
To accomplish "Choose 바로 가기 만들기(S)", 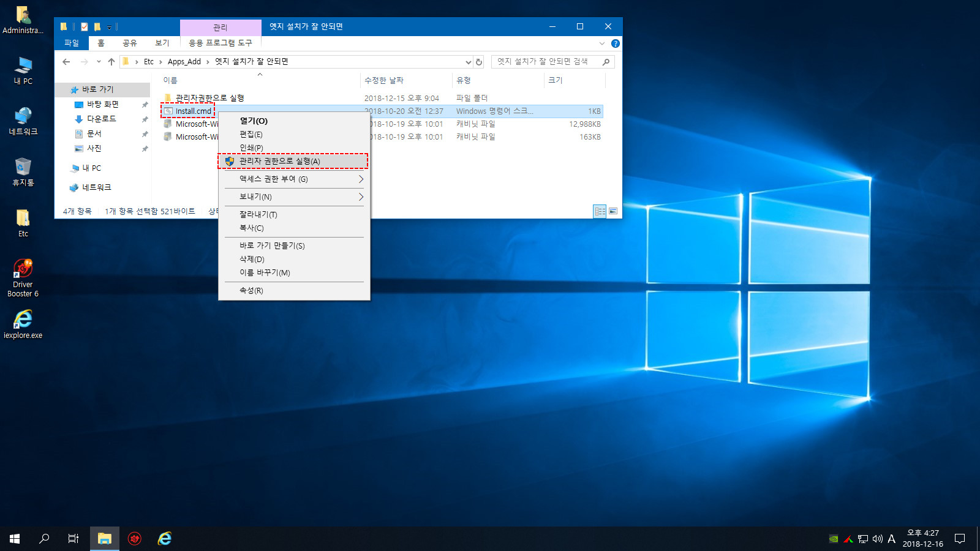I will pyautogui.click(x=294, y=246).
